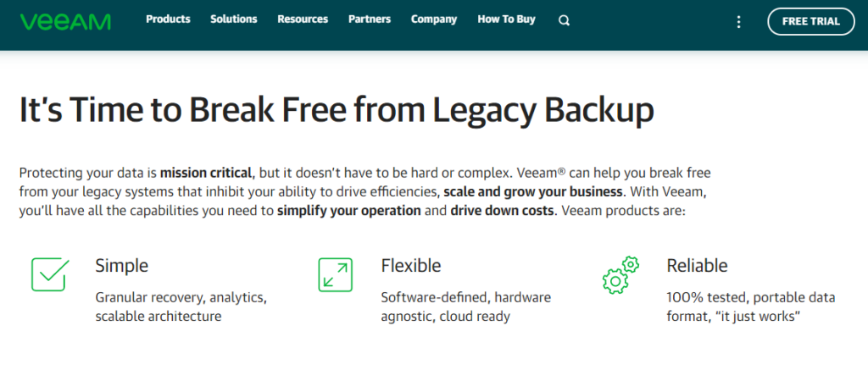This screenshot has height=370, width=868.
Task: Click the Veeam logo in the header
Action: coord(65,21)
